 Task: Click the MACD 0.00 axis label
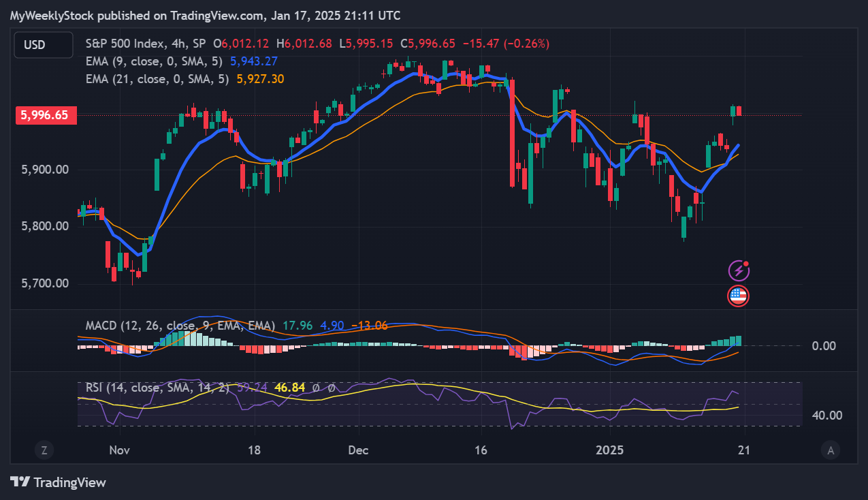[824, 346]
